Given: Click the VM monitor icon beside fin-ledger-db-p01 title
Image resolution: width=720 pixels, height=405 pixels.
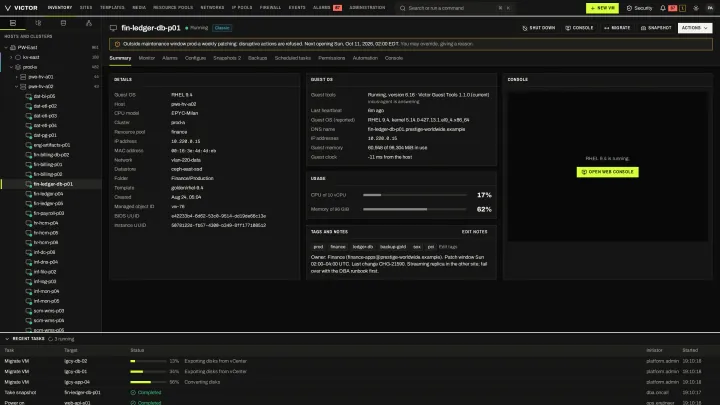Looking at the screenshot, I should click(x=113, y=28).
